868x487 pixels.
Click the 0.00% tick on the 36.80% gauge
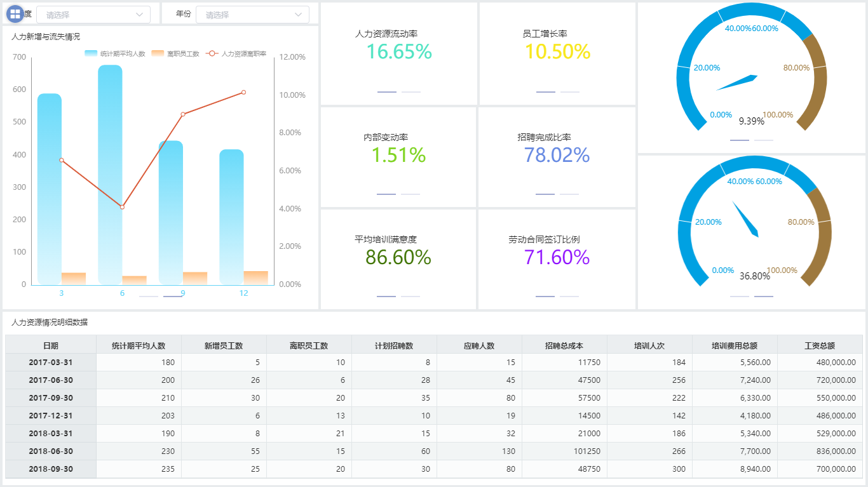pyautogui.click(x=723, y=270)
